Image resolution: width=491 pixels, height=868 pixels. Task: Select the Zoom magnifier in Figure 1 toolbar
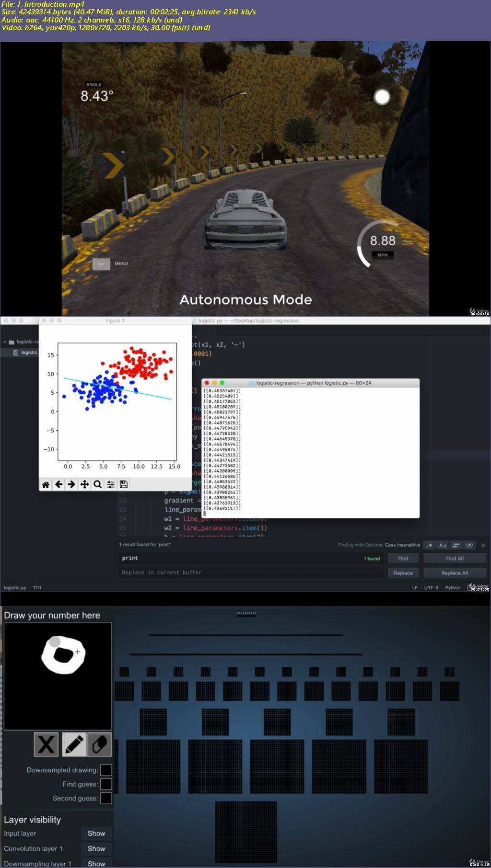pos(97,484)
